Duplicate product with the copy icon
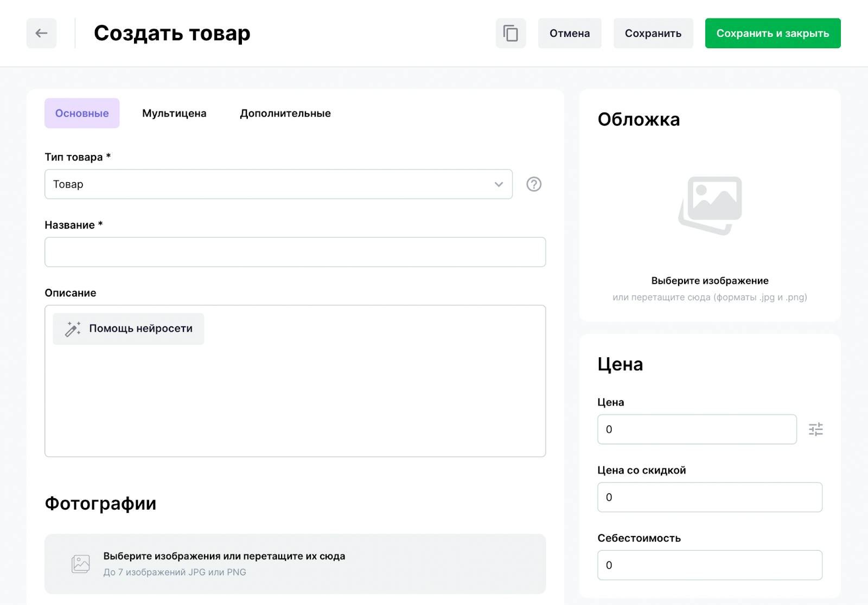This screenshot has width=868, height=605. [510, 33]
